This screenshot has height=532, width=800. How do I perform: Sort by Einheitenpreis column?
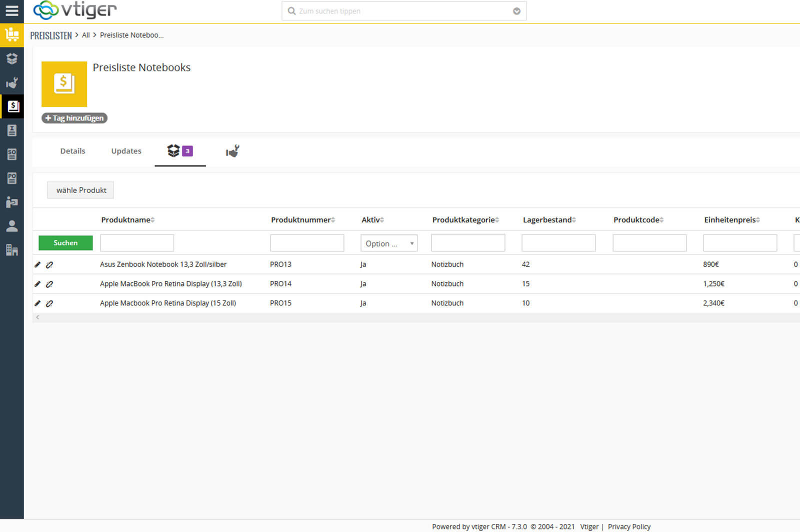732,220
